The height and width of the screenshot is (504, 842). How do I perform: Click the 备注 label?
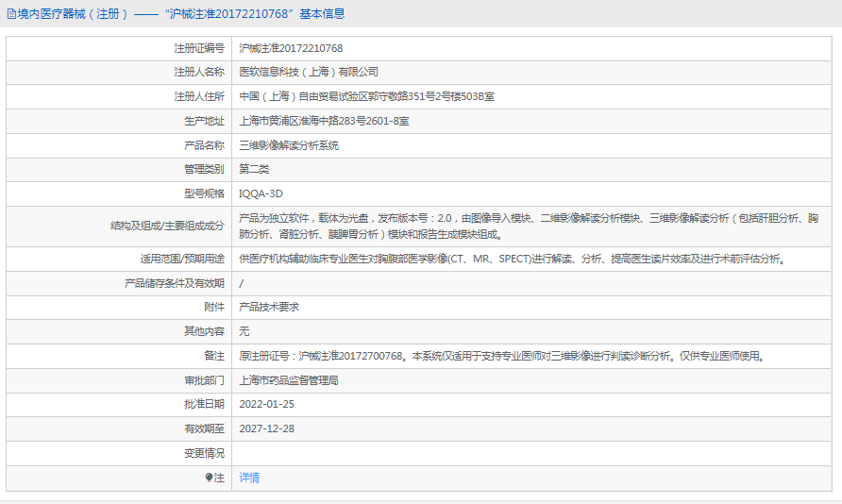214,356
